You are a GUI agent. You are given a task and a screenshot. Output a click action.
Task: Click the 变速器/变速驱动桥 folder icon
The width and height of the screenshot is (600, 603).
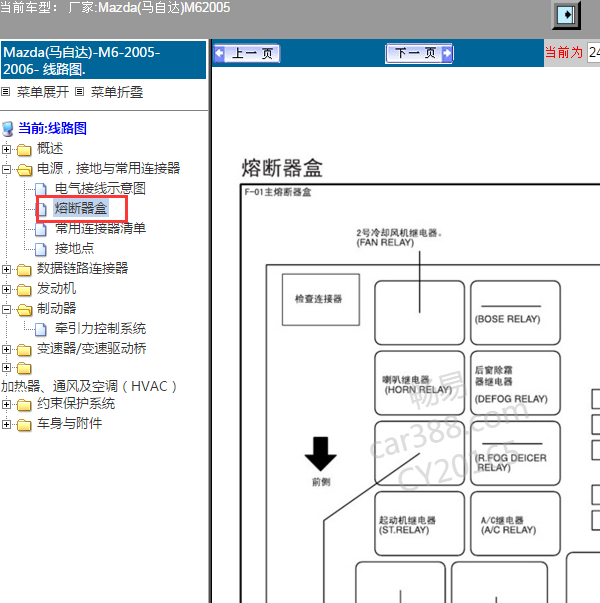click(24, 350)
